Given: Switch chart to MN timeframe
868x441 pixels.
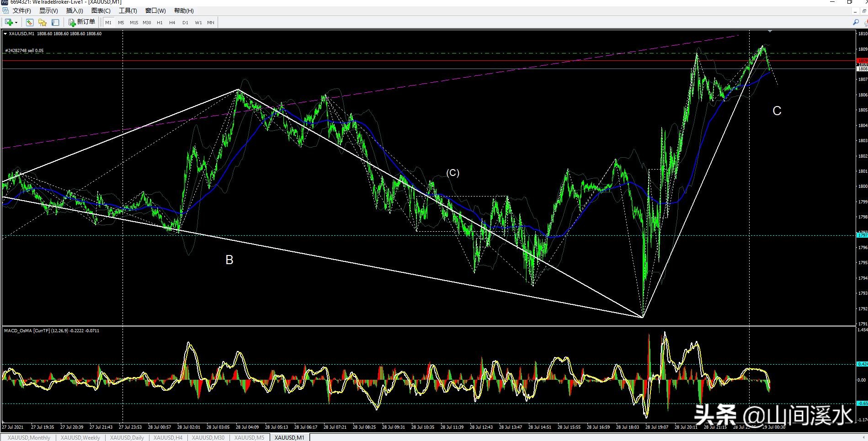Looking at the screenshot, I should pyautogui.click(x=211, y=22).
